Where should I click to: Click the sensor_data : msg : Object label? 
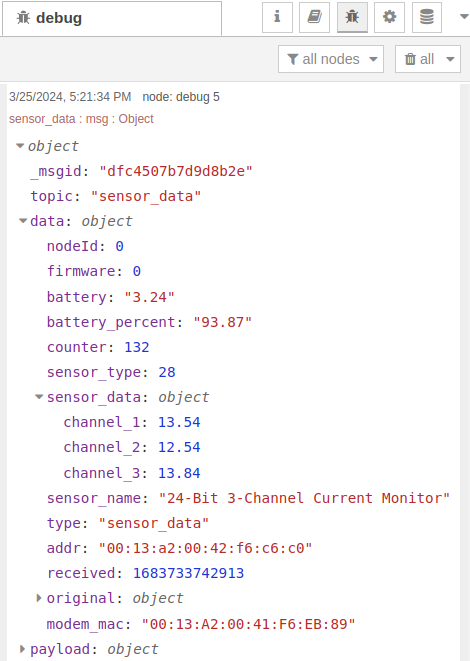(x=81, y=119)
